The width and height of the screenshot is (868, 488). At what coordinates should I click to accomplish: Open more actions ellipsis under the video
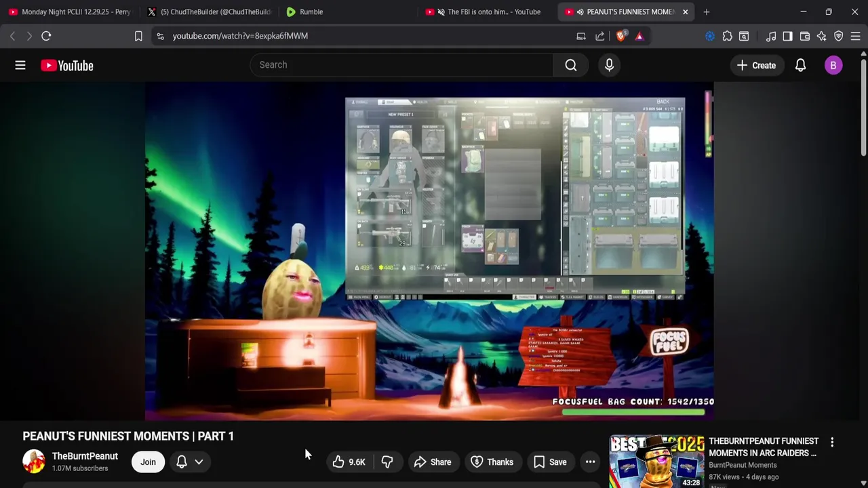pyautogui.click(x=590, y=462)
